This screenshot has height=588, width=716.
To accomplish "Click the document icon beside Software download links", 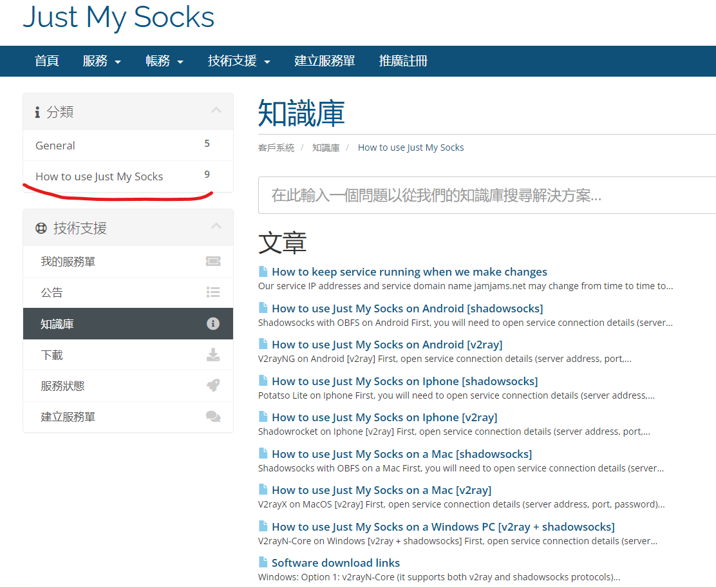I will pyautogui.click(x=263, y=562).
